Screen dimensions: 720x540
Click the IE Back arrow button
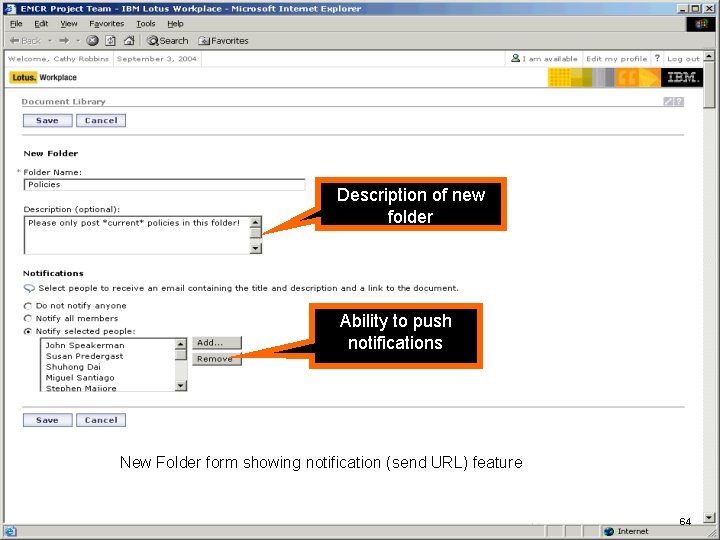(25, 41)
